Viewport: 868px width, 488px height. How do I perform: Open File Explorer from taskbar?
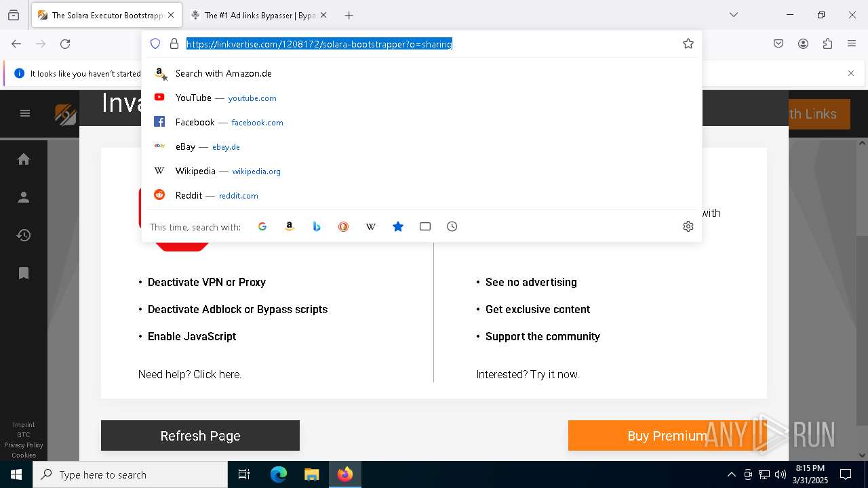tap(311, 474)
